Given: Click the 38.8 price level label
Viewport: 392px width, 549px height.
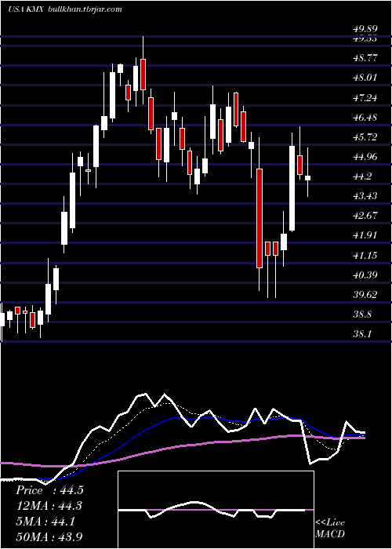Looking at the screenshot, I should (363, 314).
